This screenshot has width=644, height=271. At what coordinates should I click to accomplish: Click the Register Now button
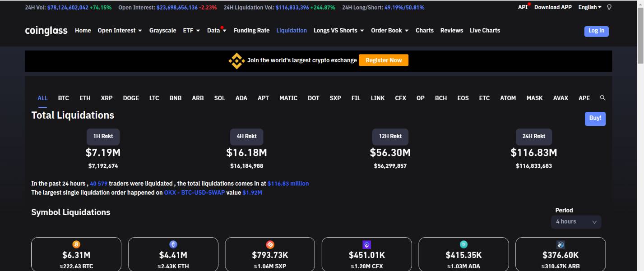pyautogui.click(x=384, y=60)
